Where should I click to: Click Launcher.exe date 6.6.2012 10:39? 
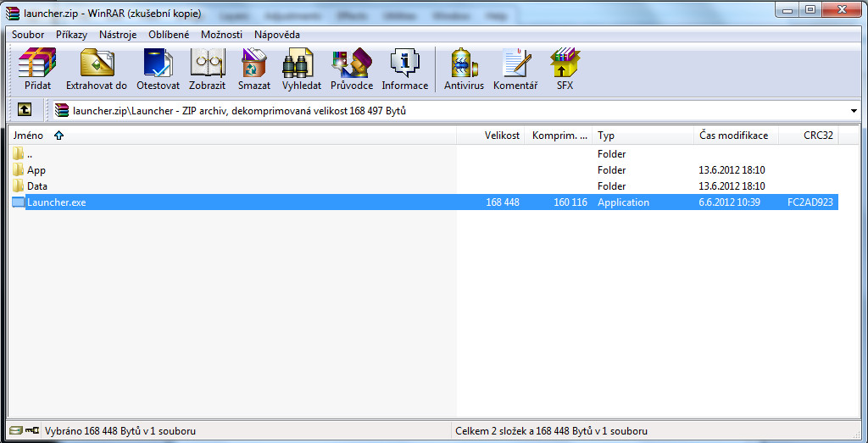(x=730, y=202)
